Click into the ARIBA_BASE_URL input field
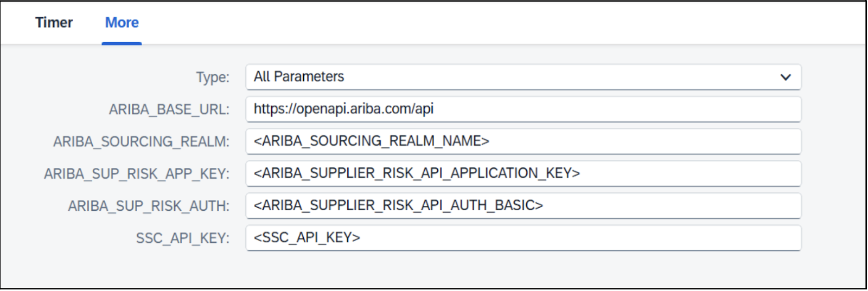Screen dimensions: 868x291 524,109
